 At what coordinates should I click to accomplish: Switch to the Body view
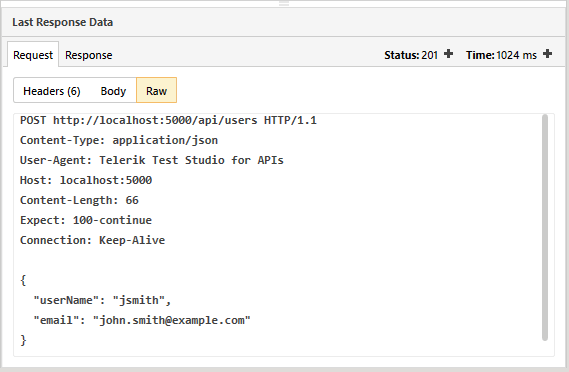coord(113,91)
